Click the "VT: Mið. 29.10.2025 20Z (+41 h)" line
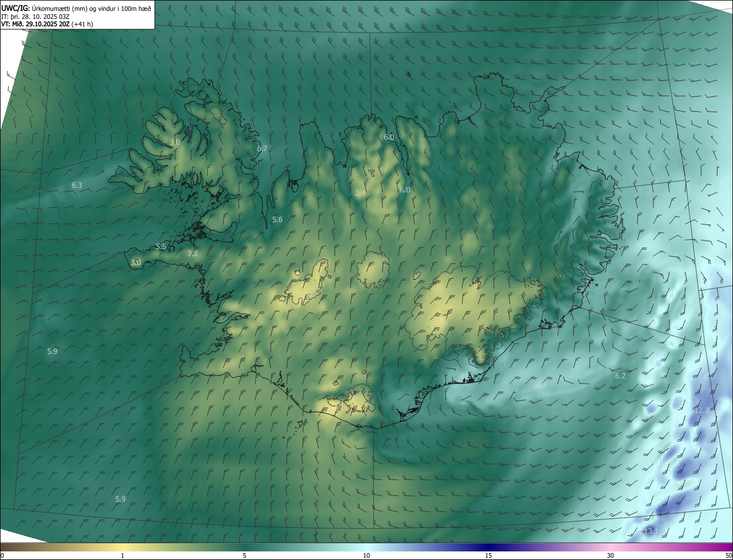This screenshot has width=733, height=560. [47, 24]
